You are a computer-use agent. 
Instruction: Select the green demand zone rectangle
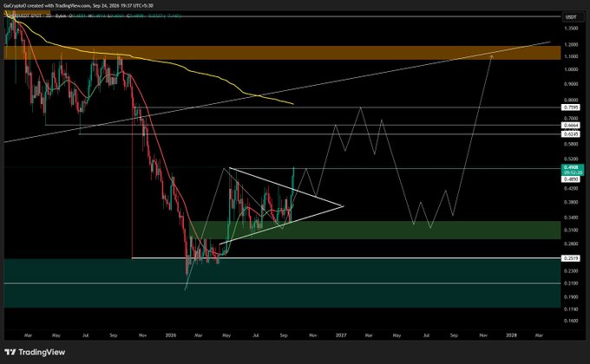pyautogui.click(x=377, y=230)
